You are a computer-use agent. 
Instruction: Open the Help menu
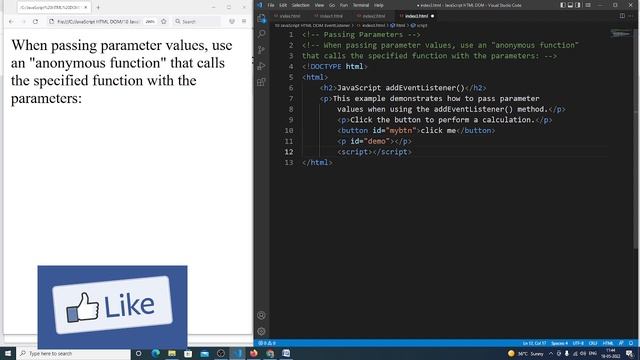379,5
